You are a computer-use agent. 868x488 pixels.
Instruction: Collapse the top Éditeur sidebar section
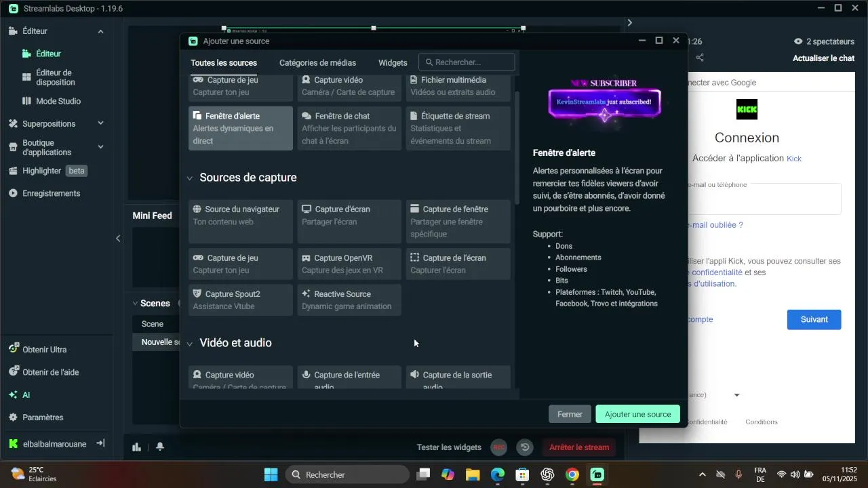pos(100,31)
